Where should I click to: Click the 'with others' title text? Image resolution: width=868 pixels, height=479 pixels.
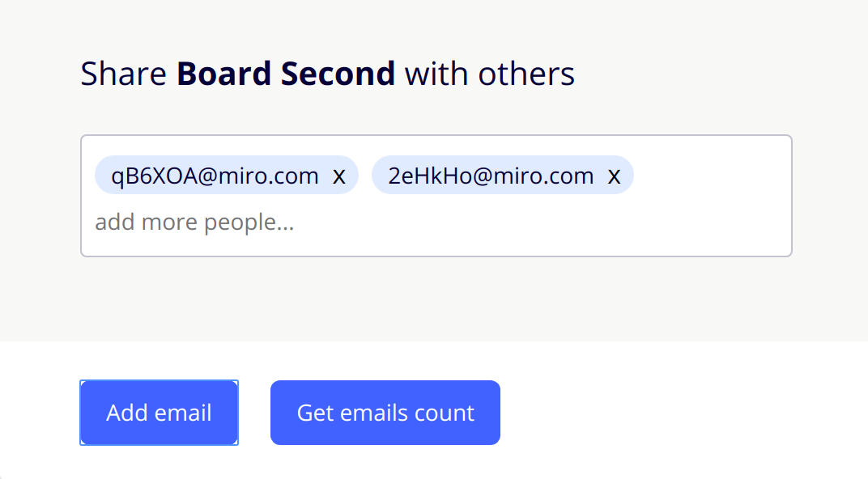pos(490,74)
